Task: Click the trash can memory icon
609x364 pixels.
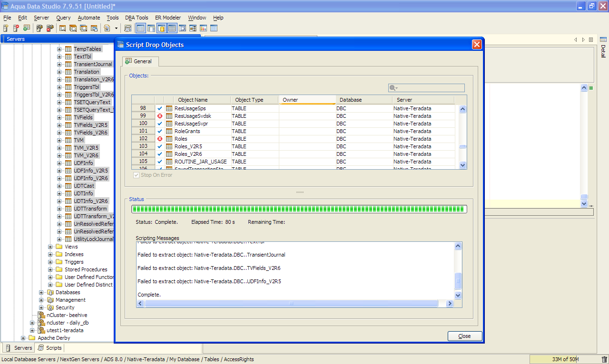Action: pyautogui.click(x=604, y=360)
